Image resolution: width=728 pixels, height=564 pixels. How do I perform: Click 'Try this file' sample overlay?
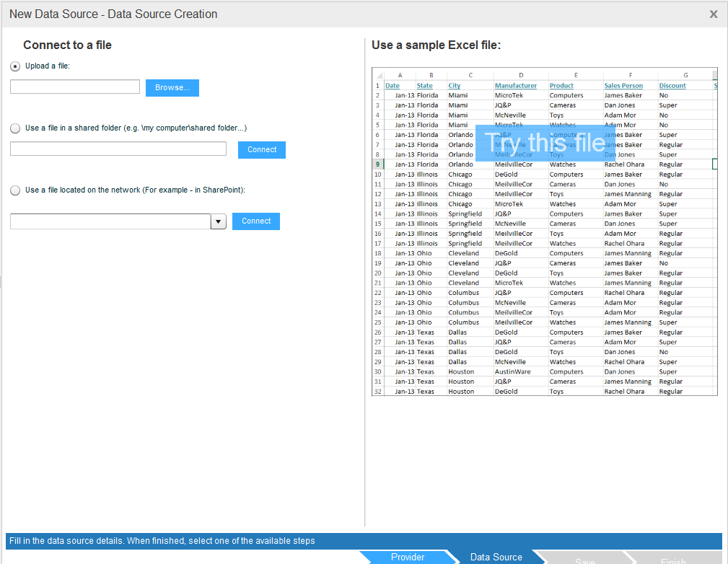coord(545,143)
